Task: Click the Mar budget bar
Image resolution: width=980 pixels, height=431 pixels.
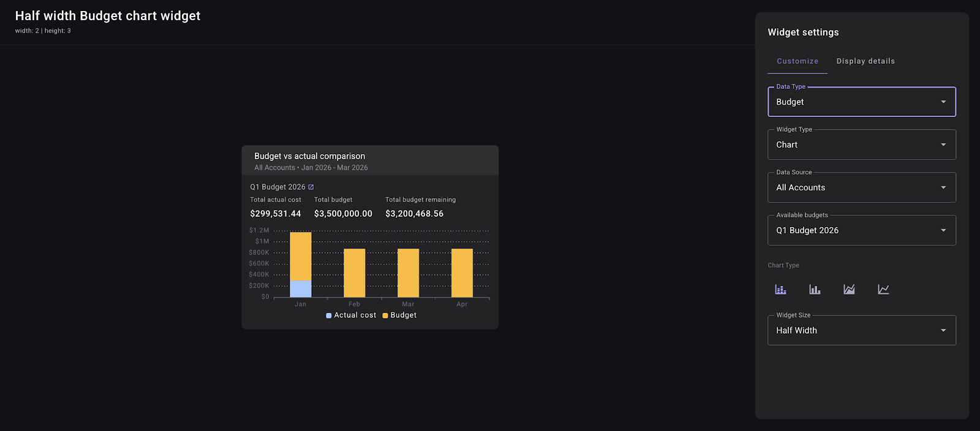Action: [409, 273]
